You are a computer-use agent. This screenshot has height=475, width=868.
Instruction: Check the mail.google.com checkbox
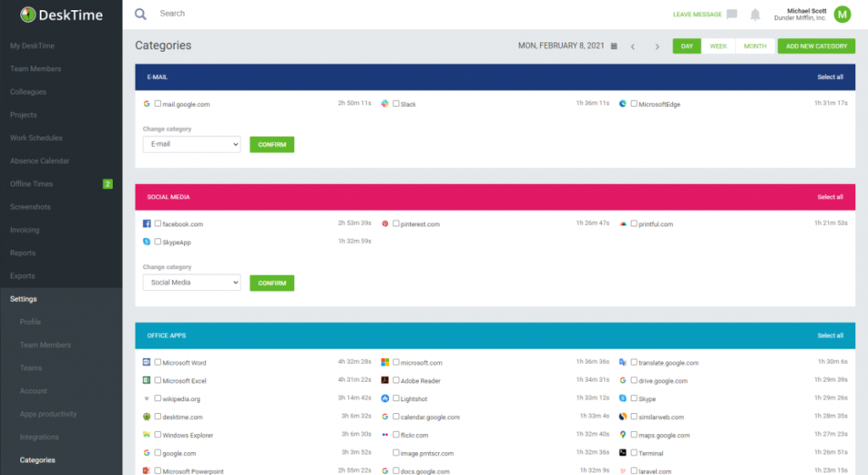coord(158,103)
